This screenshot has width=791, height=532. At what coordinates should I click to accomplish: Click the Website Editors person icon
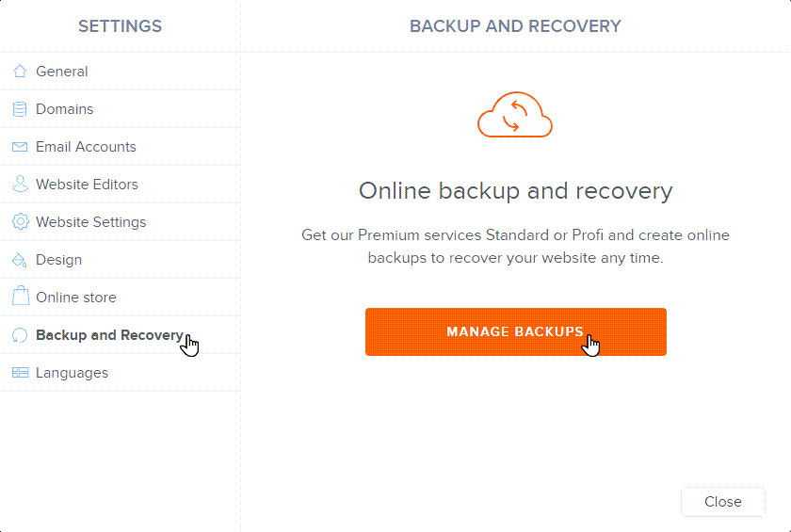(x=20, y=185)
